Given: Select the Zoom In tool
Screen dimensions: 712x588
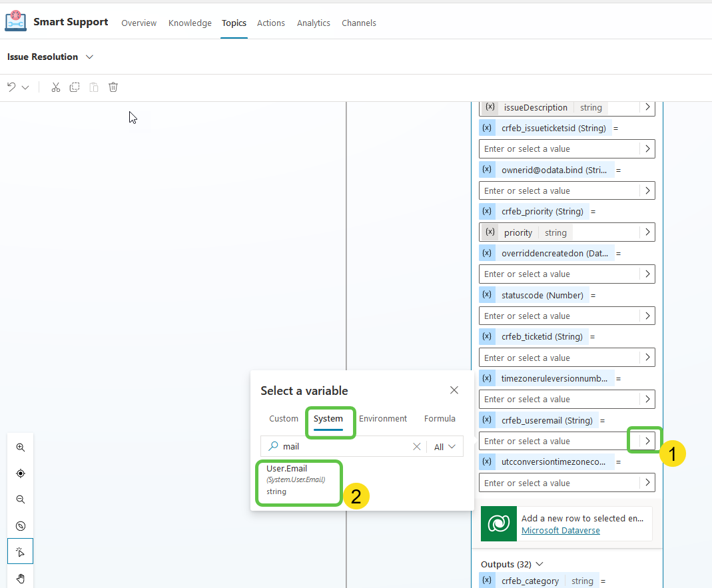Looking at the screenshot, I should pyautogui.click(x=20, y=447).
